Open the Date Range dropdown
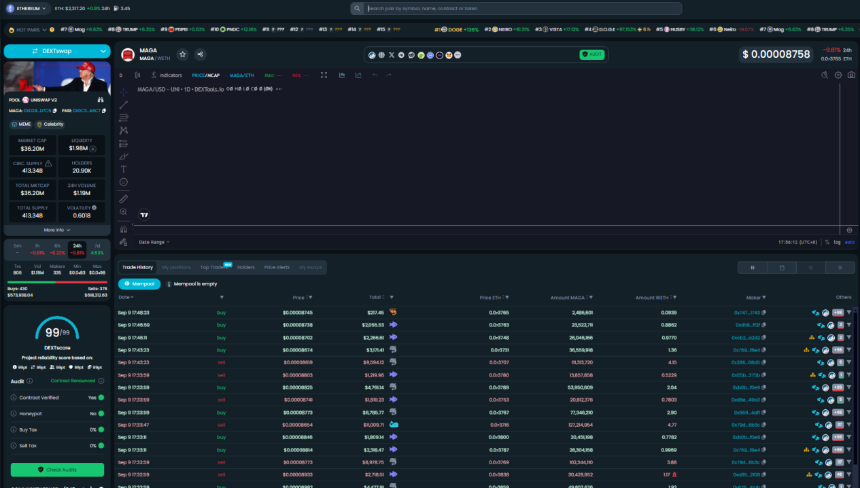Viewport: 860px width, 488px height. pyautogui.click(x=154, y=242)
